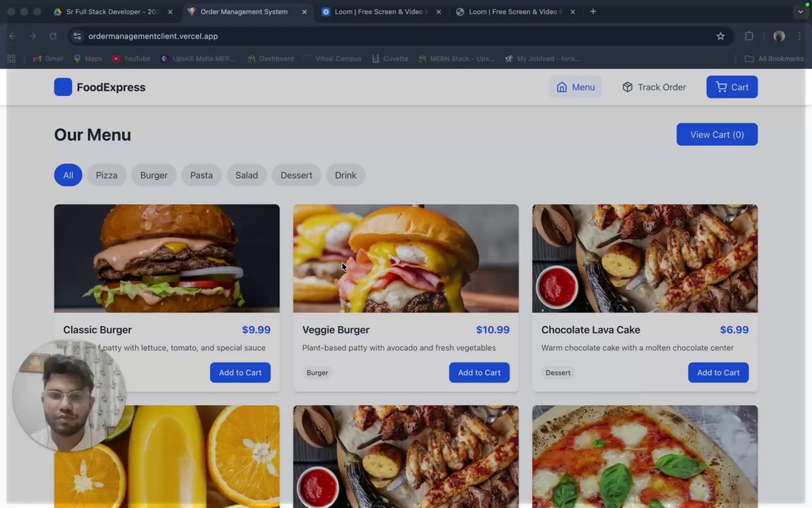Click the View Cart (0) button
This screenshot has height=508, width=812.
click(717, 134)
